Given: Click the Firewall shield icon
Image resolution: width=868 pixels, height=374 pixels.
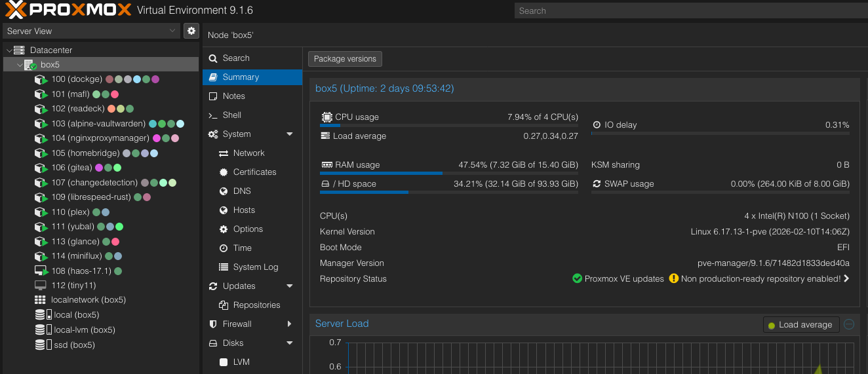Looking at the screenshot, I should coord(213,324).
